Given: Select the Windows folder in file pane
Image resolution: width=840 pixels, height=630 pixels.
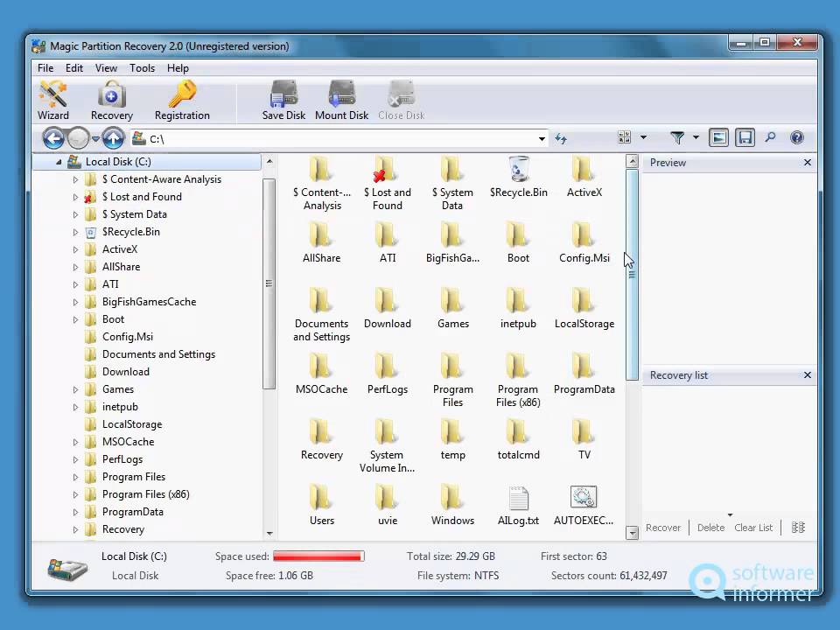Looking at the screenshot, I should click(x=452, y=505).
